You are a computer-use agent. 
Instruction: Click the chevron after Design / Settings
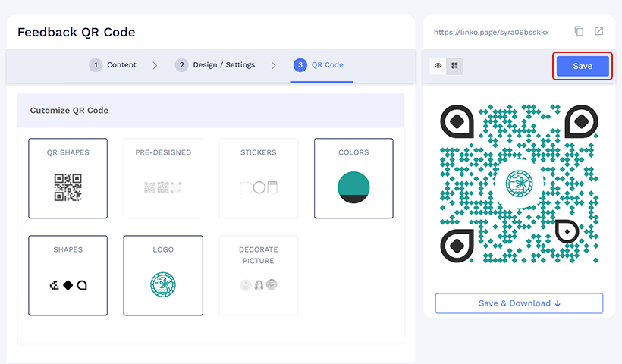coord(274,66)
